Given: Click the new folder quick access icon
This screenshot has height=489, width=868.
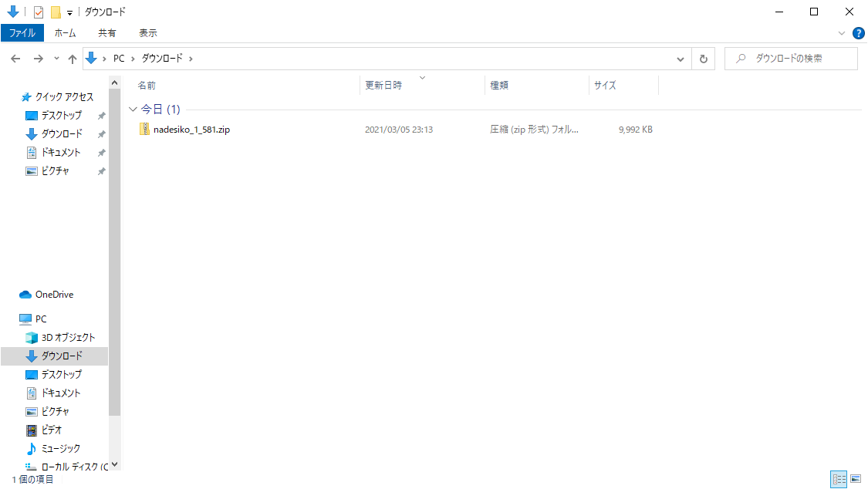Looking at the screenshot, I should point(56,12).
